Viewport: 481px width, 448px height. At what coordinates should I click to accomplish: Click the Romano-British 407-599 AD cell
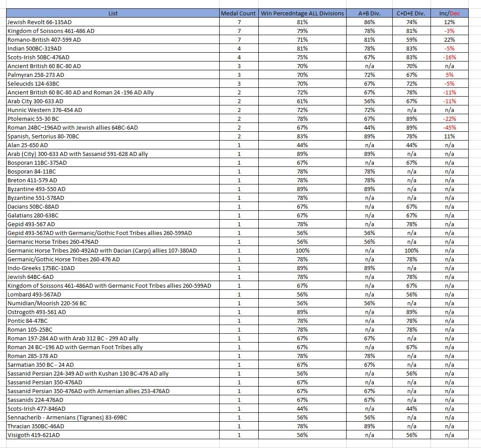click(x=44, y=40)
